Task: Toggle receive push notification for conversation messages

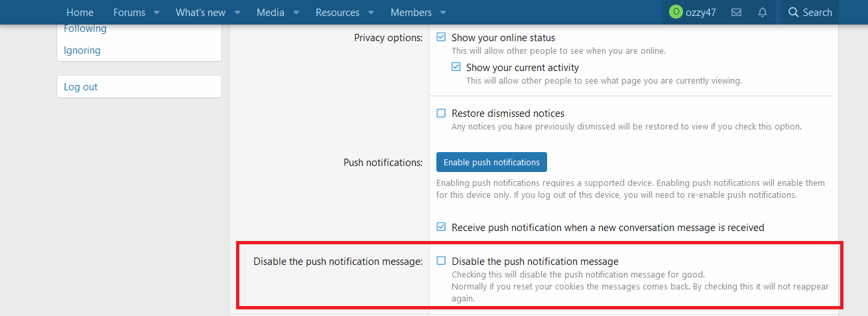Action: pos(442,227)
